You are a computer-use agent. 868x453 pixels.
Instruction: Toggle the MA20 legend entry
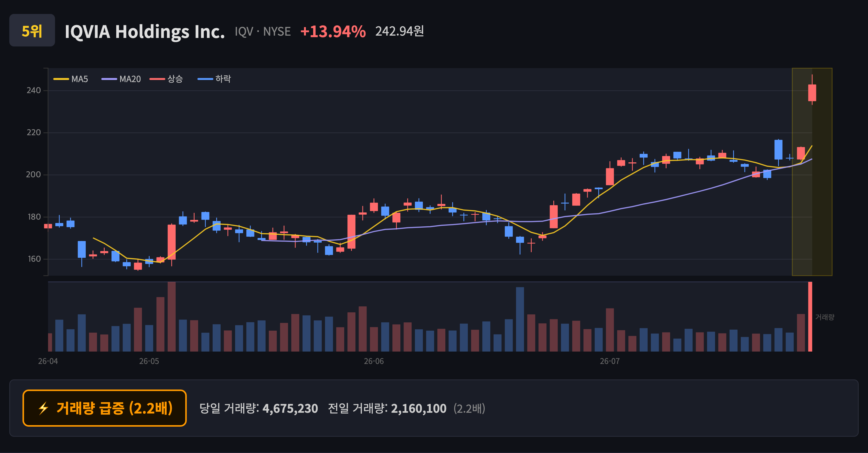[121, 79]
